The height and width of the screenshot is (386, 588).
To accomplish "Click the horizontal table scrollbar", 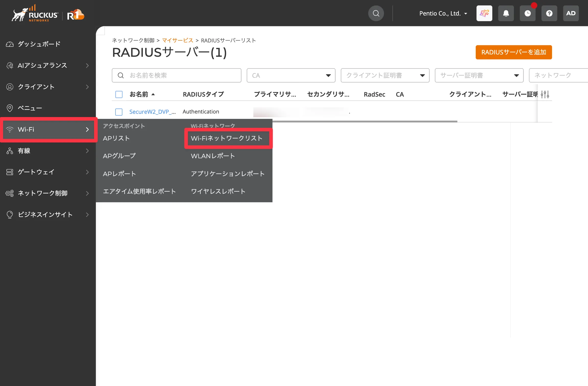I will tap(365, 121).
